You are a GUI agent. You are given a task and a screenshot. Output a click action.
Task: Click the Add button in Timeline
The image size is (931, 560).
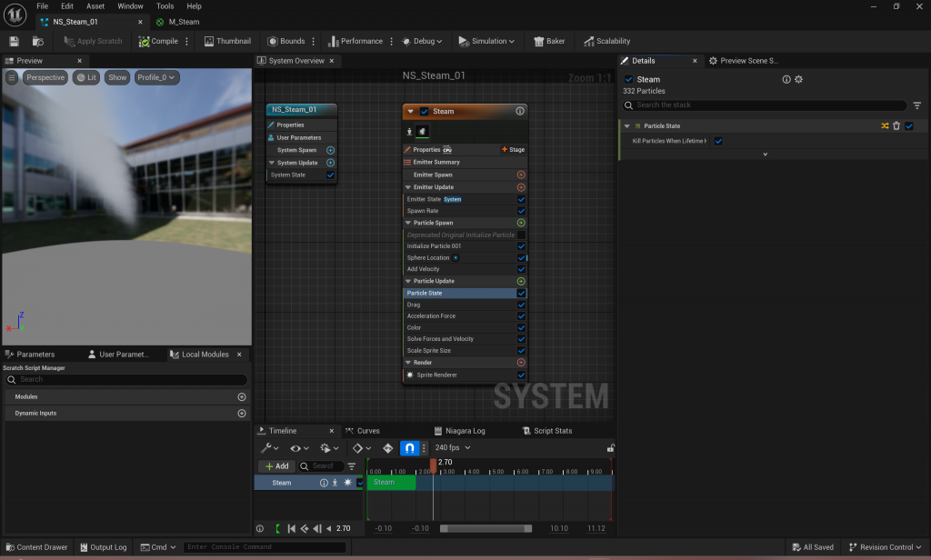coord(277,466)
